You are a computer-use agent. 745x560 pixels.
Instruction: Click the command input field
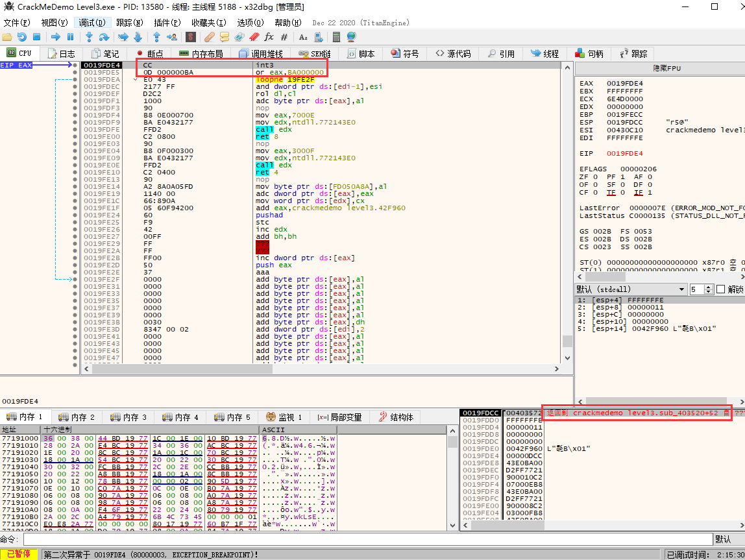pyautogui.click(x=367, y=540)
